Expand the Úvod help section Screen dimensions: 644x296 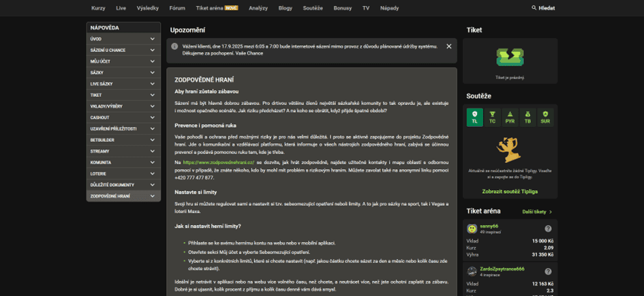click(123, 39)
